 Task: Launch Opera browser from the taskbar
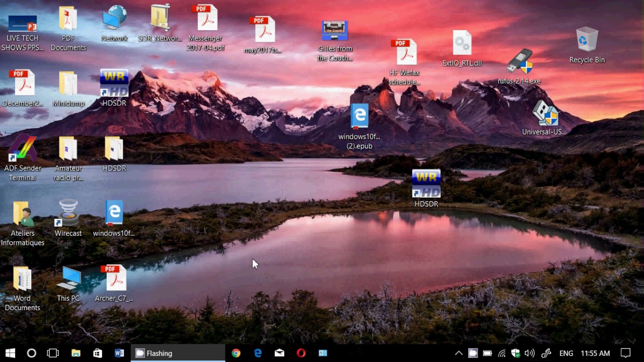coord(301,353)
